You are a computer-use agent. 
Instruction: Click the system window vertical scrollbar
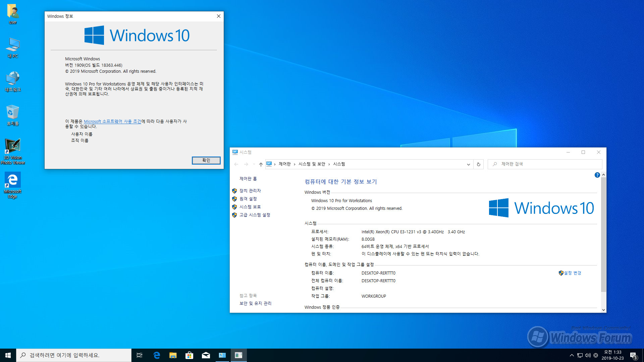coord(603,235)
